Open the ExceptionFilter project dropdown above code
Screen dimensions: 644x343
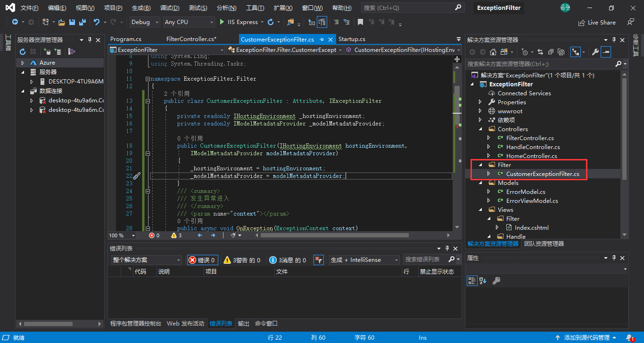167,50
